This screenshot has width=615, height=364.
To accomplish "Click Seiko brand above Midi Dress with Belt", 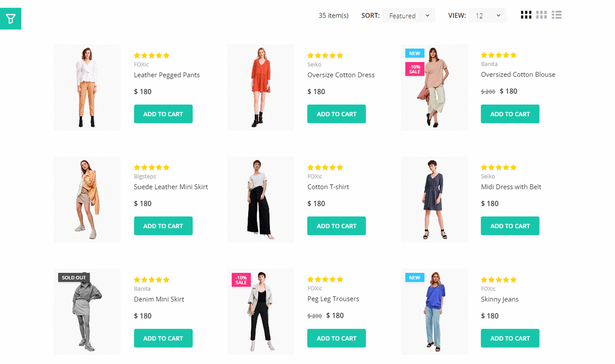I will pyautogui.click(x=488, y=177).
